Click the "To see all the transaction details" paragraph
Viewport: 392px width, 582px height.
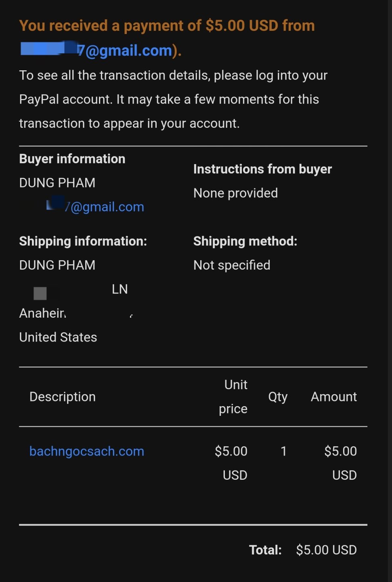173,99
